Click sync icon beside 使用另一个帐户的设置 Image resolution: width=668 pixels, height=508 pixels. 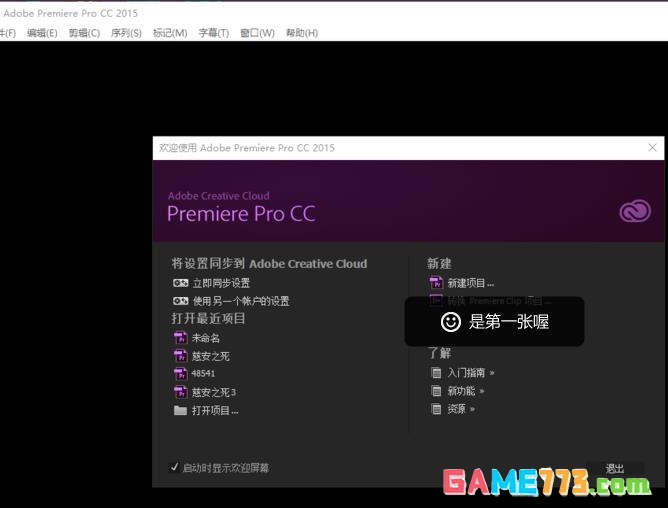[x=180, y=301]
